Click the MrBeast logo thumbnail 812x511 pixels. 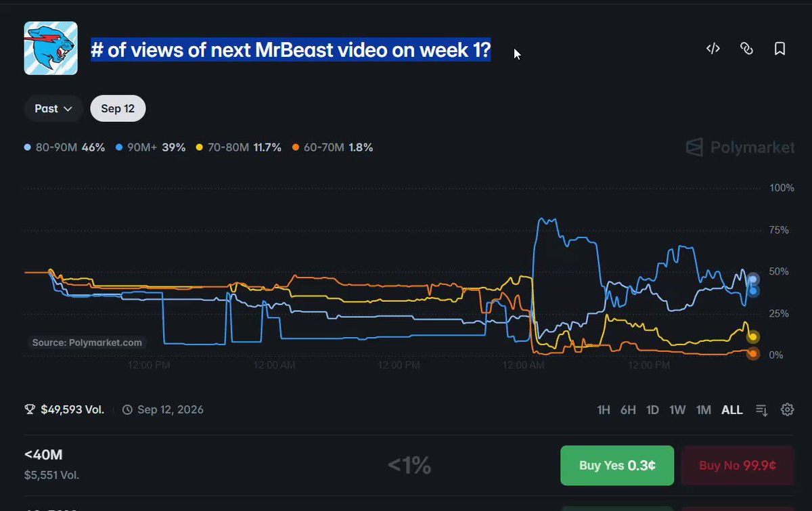[51, 48]
